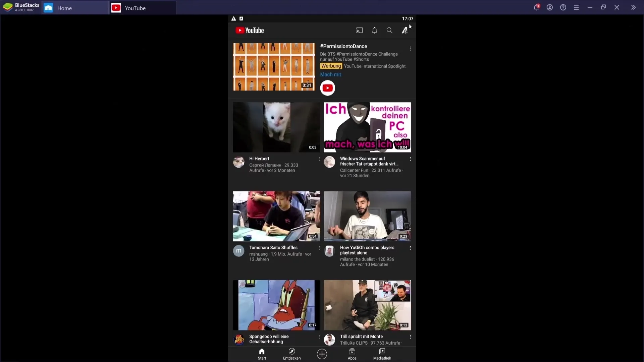Viewport: 644px width, 362px height.
Task: Select the YouTube app tab
Action: pyautogui.click(x=135, y=8)
